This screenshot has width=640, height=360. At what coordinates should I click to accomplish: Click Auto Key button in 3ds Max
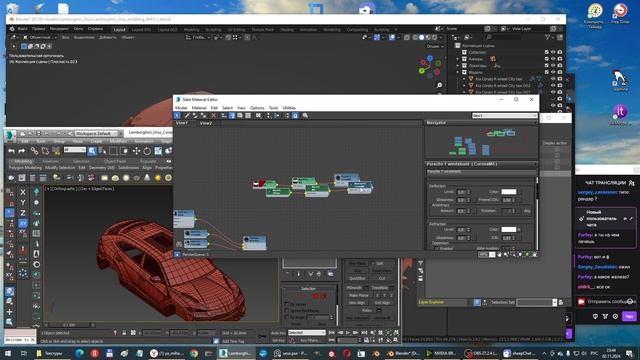pyautogui.click(x=278, y=333)
